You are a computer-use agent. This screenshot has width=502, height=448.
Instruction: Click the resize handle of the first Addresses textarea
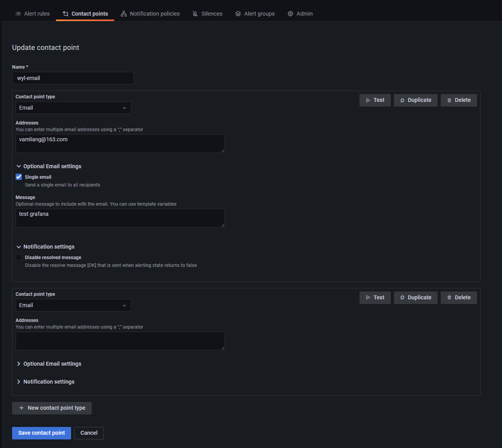[223, 151]
